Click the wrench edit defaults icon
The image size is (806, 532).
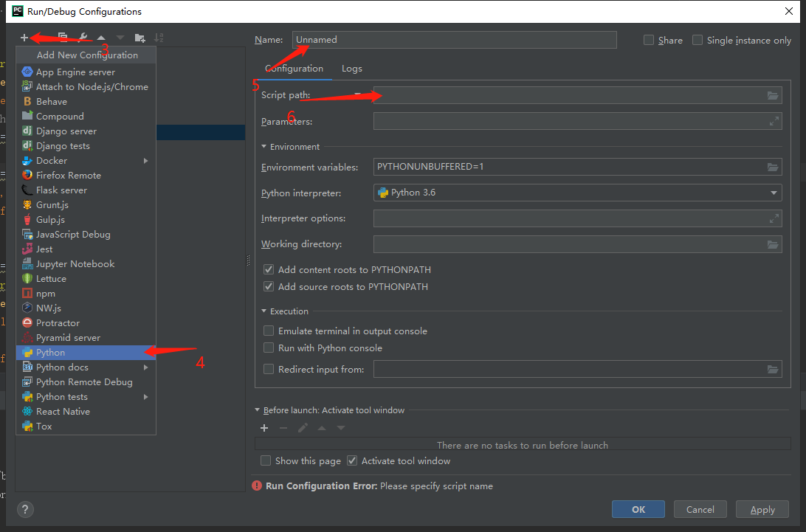tap(82, 38)
